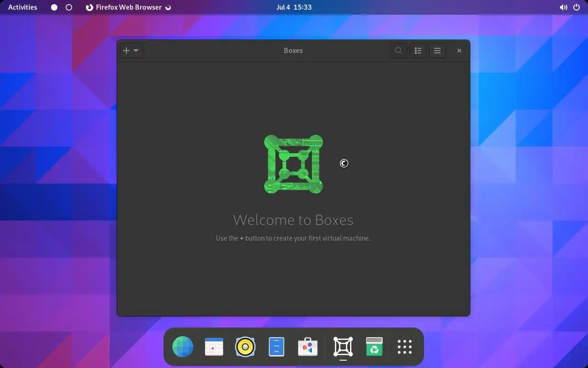The width and height of the screenshot is (588, 368).
Task: Open Activities overview
Action: (23, 7)
